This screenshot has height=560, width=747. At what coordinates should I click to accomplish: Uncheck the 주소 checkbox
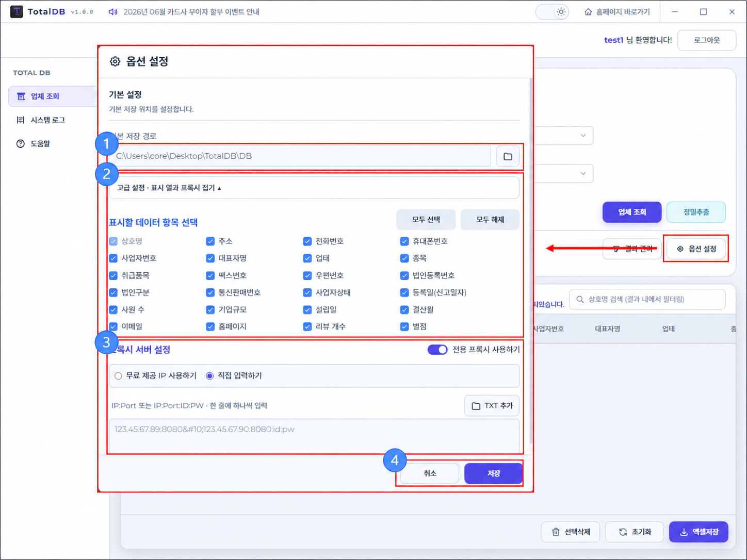click(210, 241)
